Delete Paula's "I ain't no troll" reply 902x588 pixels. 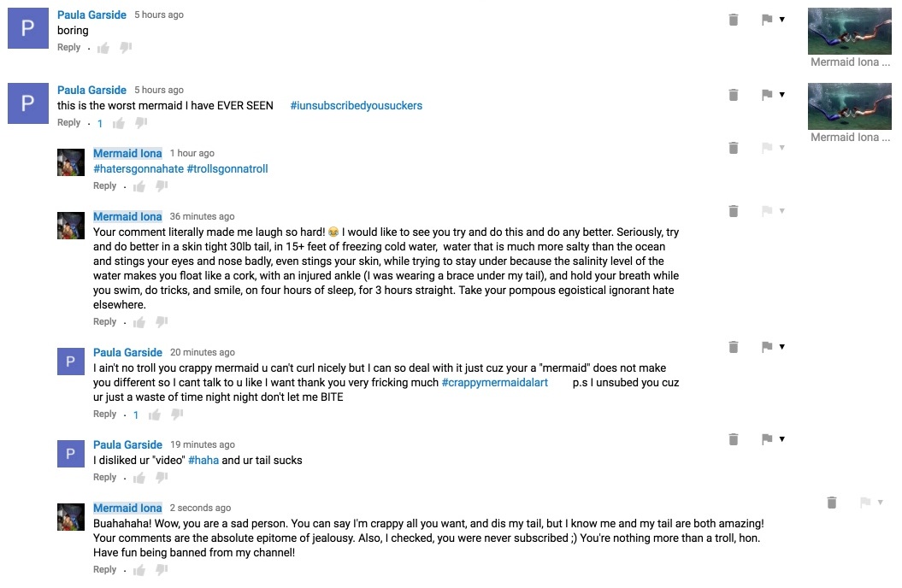pyautogui.click(x=733, y=347)
